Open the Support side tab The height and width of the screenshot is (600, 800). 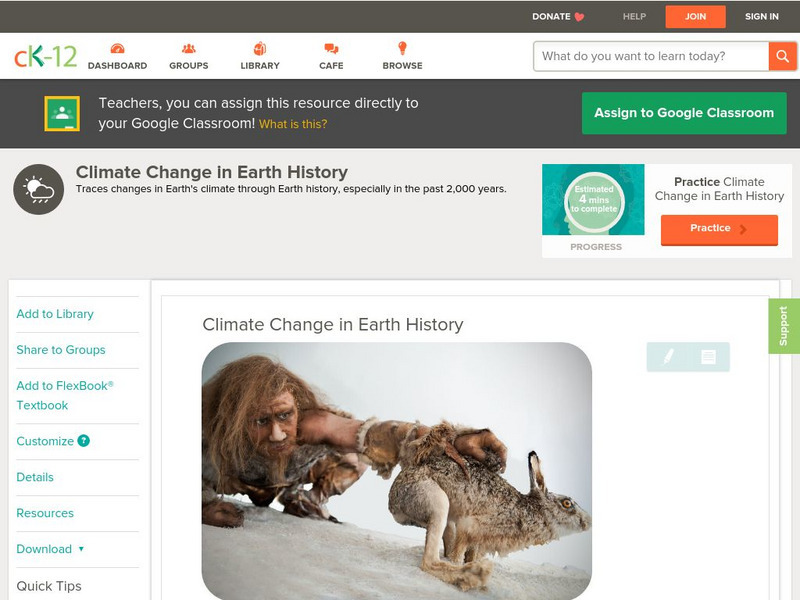(783, 326)
